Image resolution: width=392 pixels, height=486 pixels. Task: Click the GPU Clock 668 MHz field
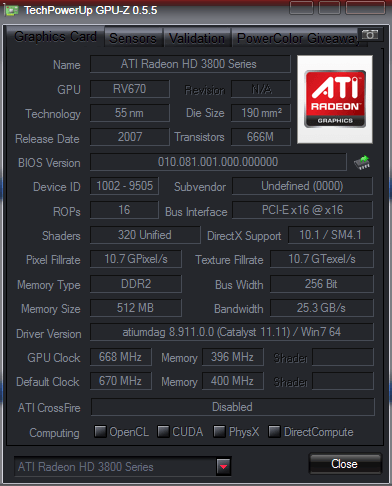[x=121, y=357]
